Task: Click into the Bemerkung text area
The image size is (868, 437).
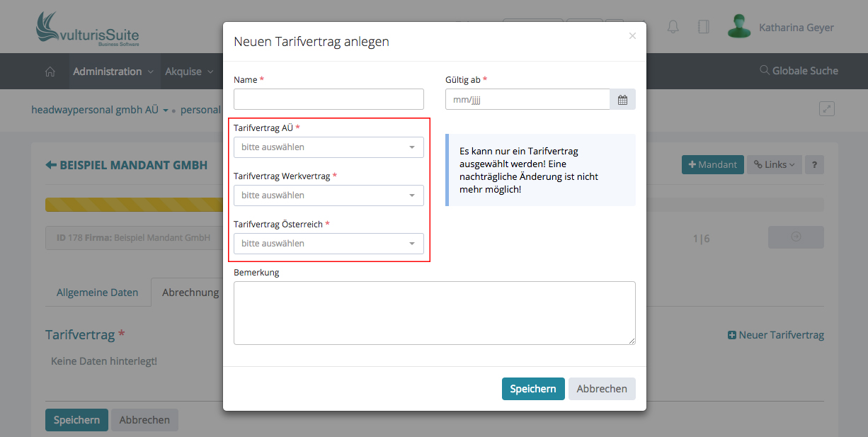Action: click(434, 313)
